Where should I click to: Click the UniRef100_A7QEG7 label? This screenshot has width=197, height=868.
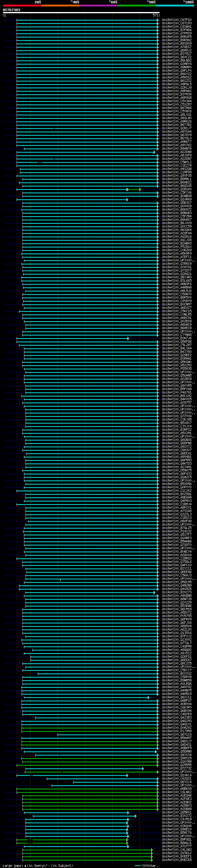(x=177, y=47)
